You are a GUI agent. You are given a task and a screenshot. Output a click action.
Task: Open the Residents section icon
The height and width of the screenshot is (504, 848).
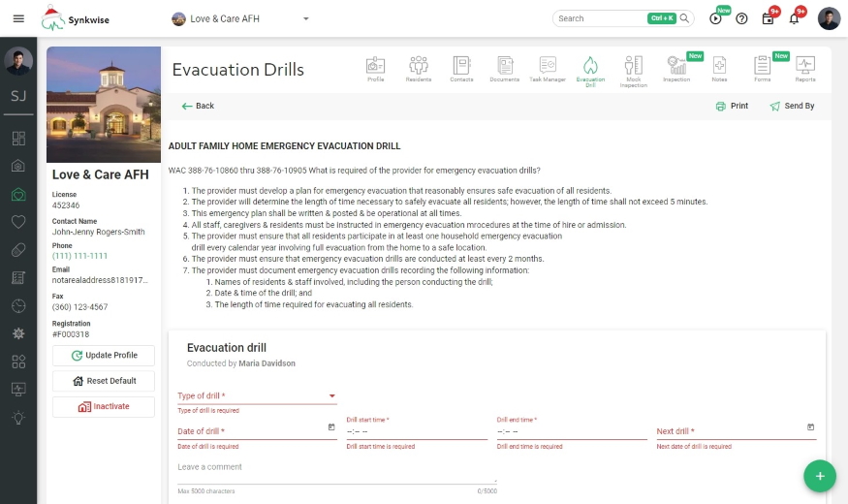(419, 68)
